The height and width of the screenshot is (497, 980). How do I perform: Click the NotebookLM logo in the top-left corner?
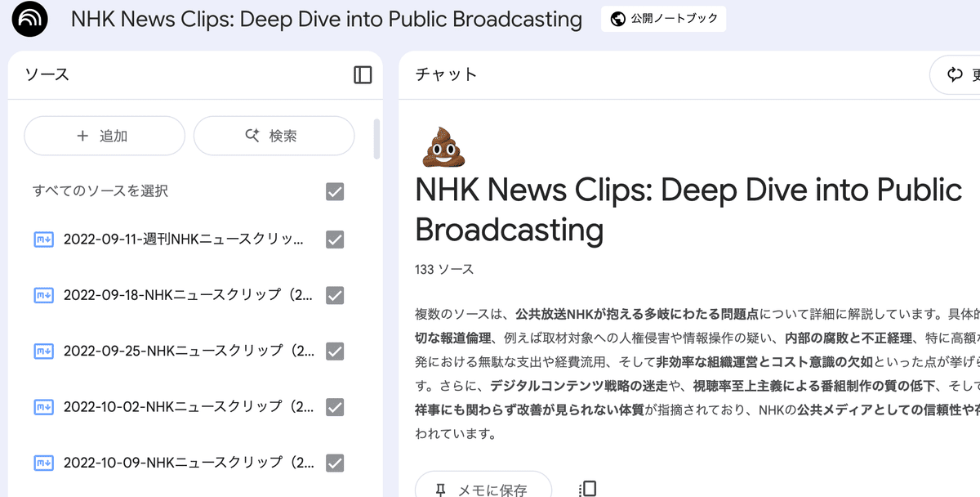tap(29, 19)
